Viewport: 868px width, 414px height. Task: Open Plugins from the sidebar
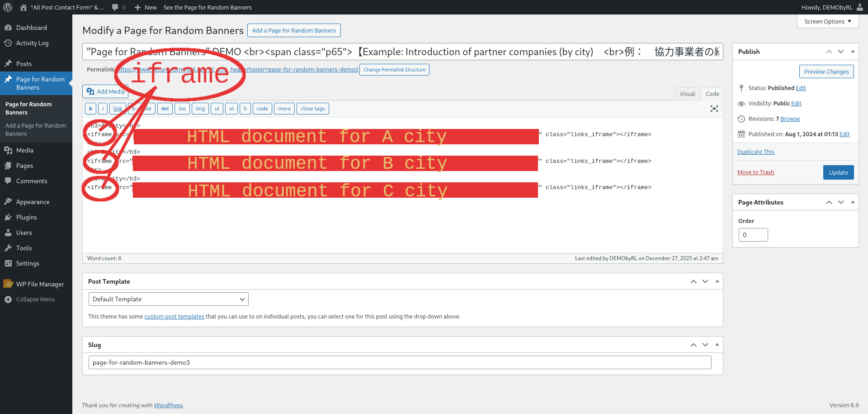point(26,217)
